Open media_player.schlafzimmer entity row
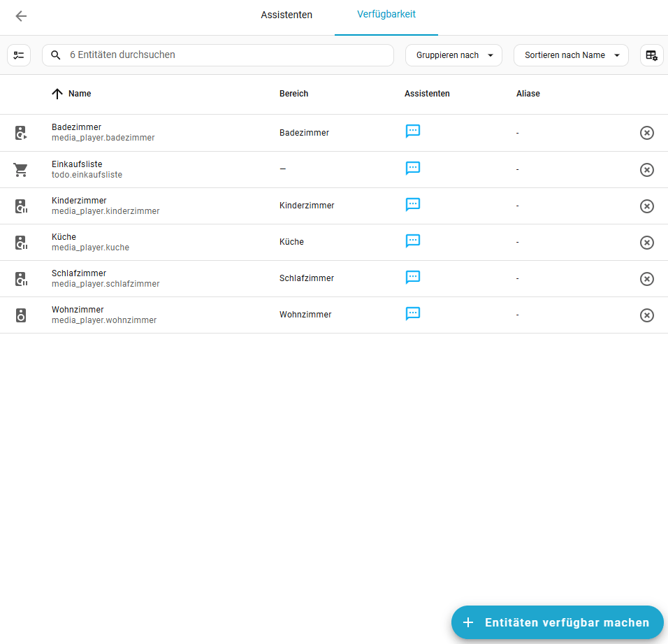The image size is (668, 644). 334,279
